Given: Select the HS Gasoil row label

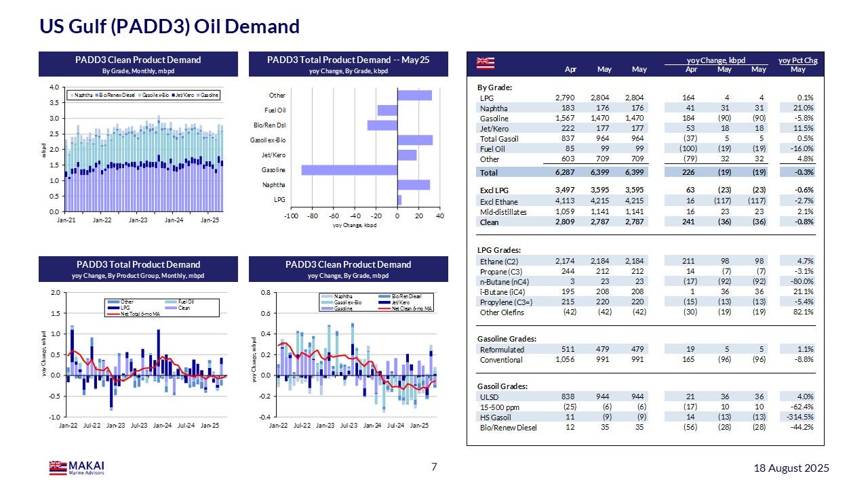Looking at the screenshot, I should coord(496,418).
